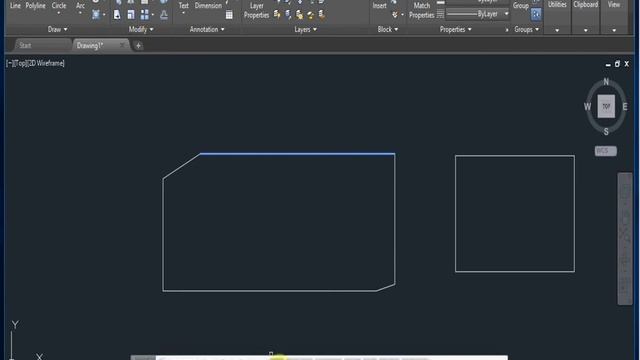Open Layer Properties manager
Image resolution: width=640 pixels, height=360 pixels.
click(256, 11)
